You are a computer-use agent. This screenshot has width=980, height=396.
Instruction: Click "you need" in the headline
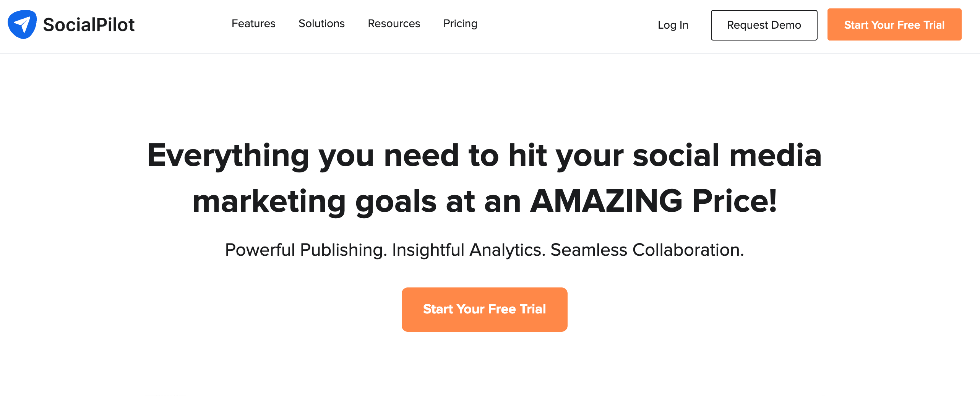(x=388, y=156)
